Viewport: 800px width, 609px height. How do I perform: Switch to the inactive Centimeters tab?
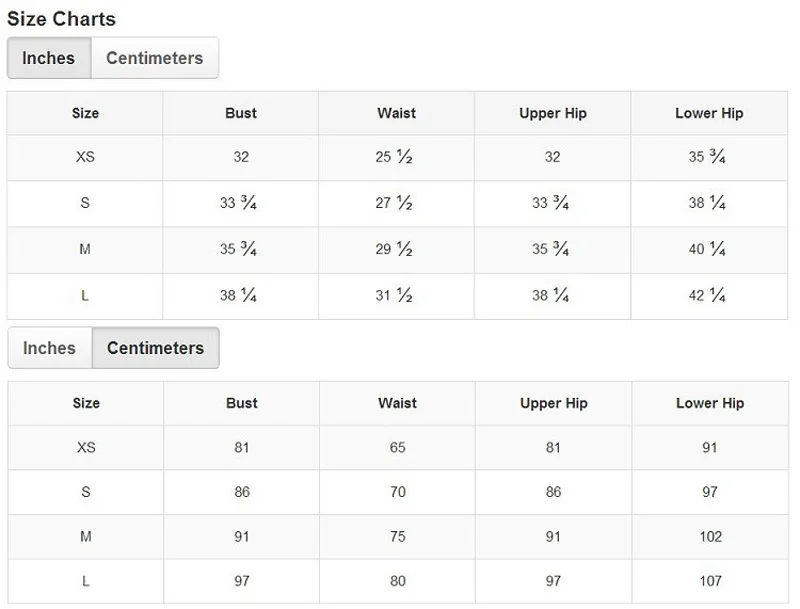pos(154,58)
